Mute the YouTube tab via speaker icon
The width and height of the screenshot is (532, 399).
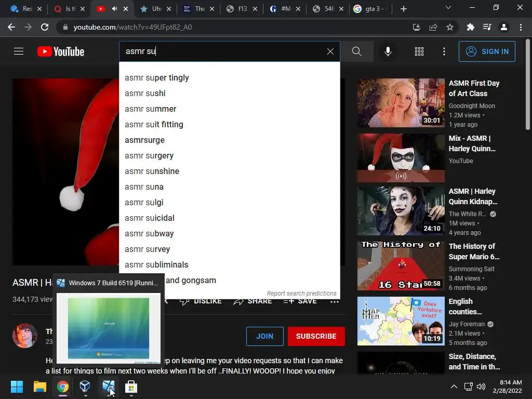[x=115, y=9]
